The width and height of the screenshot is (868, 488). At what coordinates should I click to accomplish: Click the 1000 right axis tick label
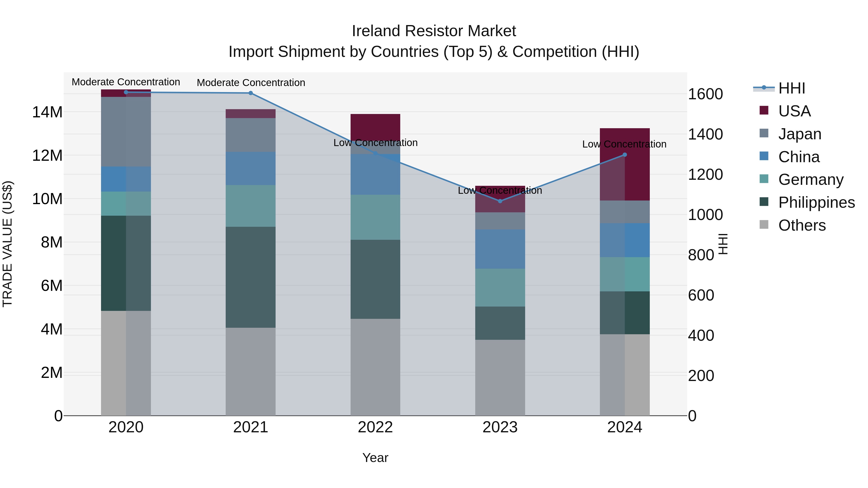point(705,215)
